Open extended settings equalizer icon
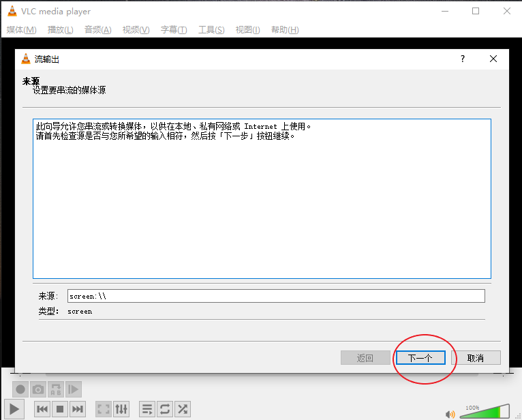This screenshot has height=420, width=522. coord(121,409)
